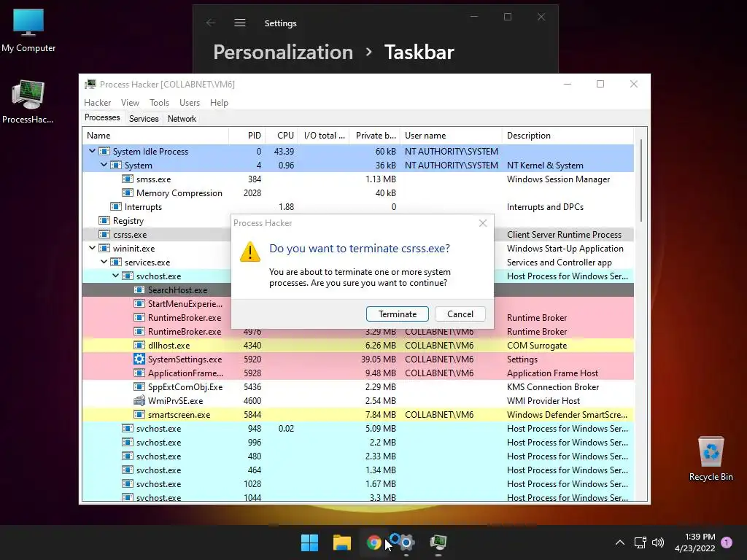Click the SystemSettings.exe gear icon

(139, 359)
